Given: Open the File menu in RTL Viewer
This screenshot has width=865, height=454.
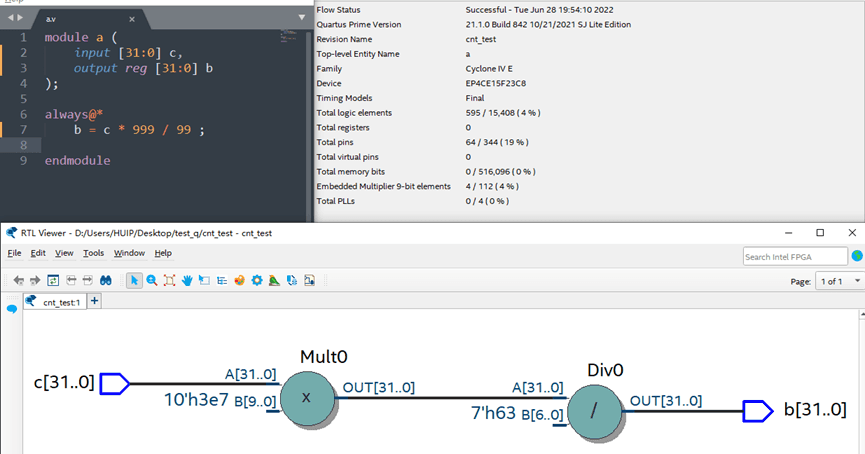Looking at the screenshot, I should coord(14,253).
